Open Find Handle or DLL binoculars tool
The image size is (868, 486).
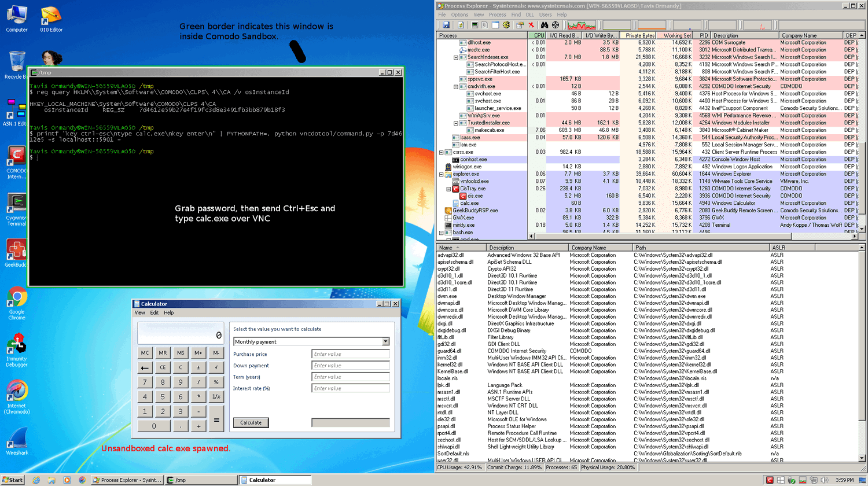tap(545, 25)
